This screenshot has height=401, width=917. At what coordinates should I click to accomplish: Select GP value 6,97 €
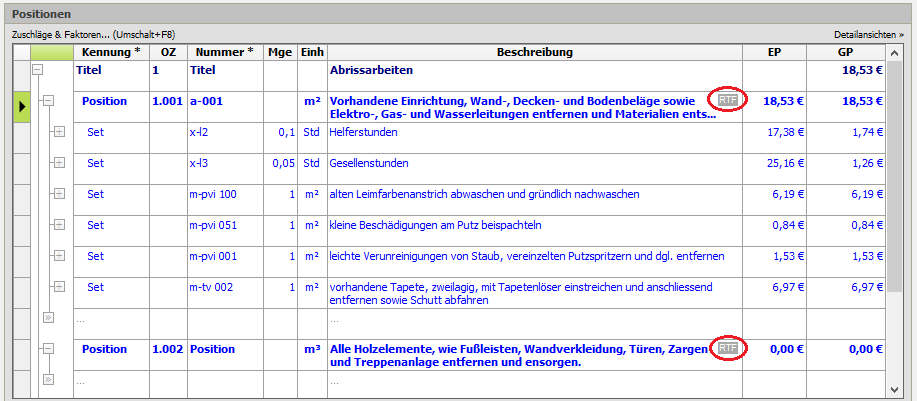(x=846, y=293)
